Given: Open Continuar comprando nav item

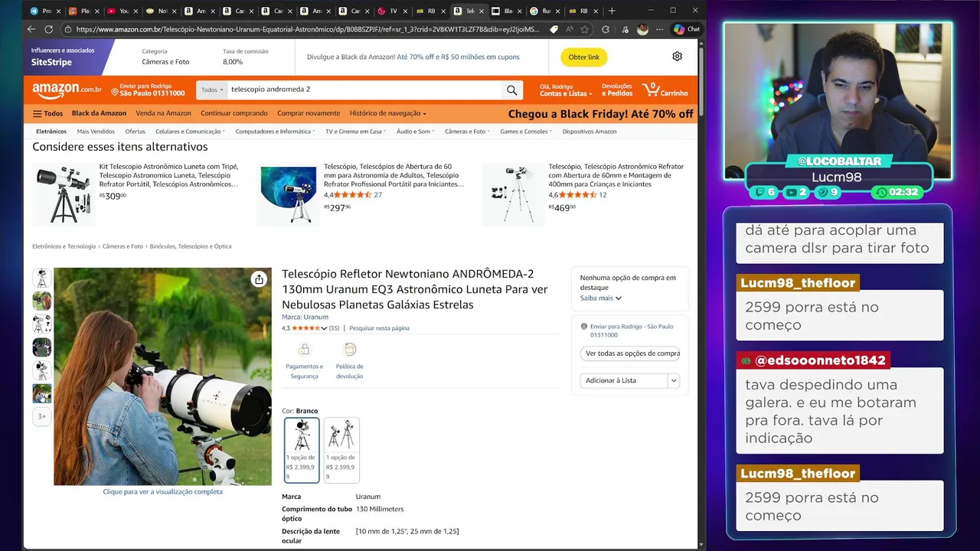Looking at the screenshot, I should coord(234,113).
